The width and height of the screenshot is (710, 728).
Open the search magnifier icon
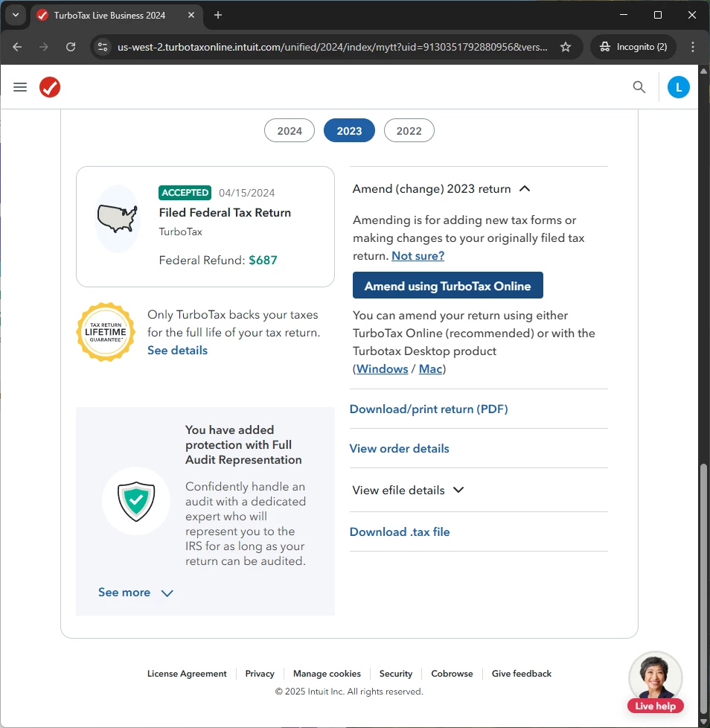coord(639,87)
